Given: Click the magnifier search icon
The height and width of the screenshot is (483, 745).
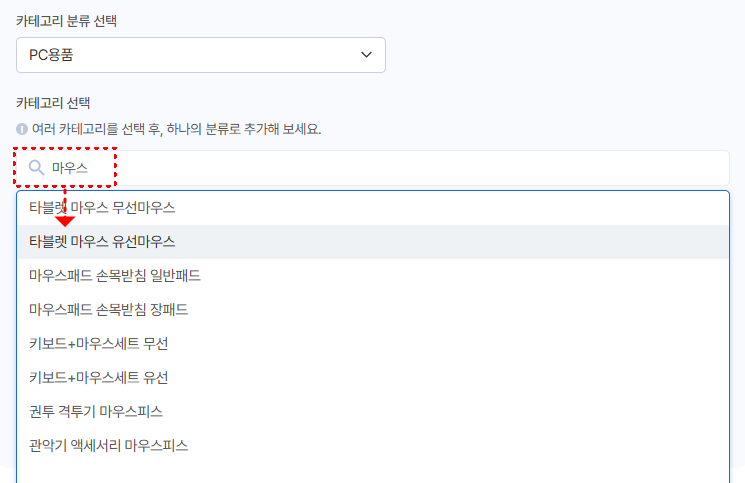Looking at the screenshot, I should [37, 168].
